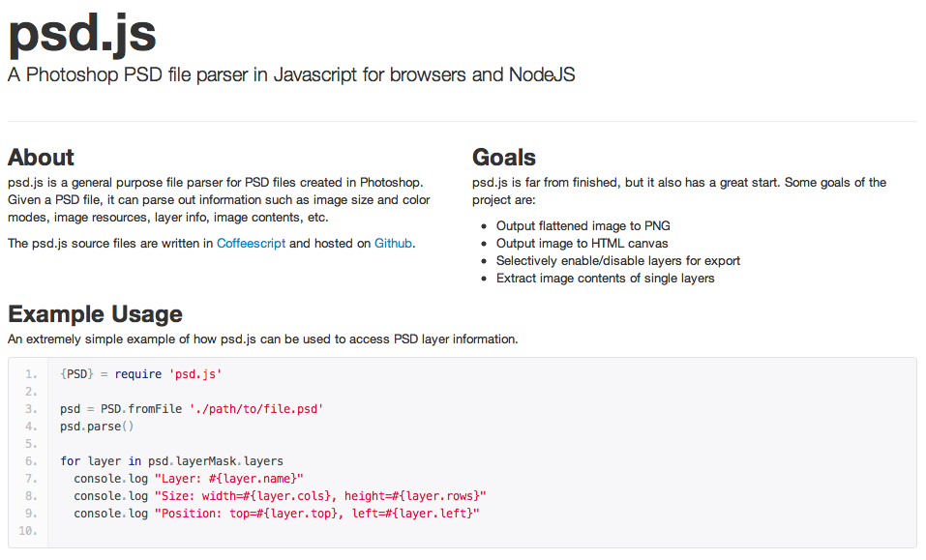Select "Output image to HTML canvas" bullet
Viewport: 926px width, 560px height.
point(582,244)
